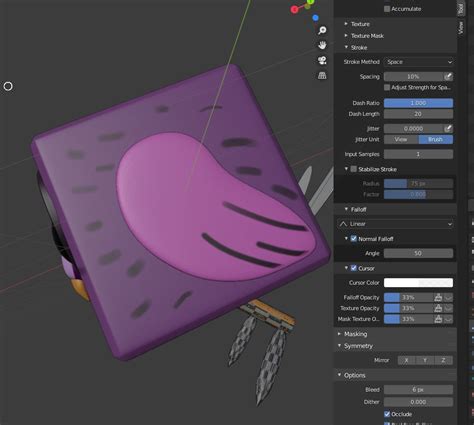Open the arrow menu on Mask Texture row
The width and height of the screenshot is (474, 425).
448,319
